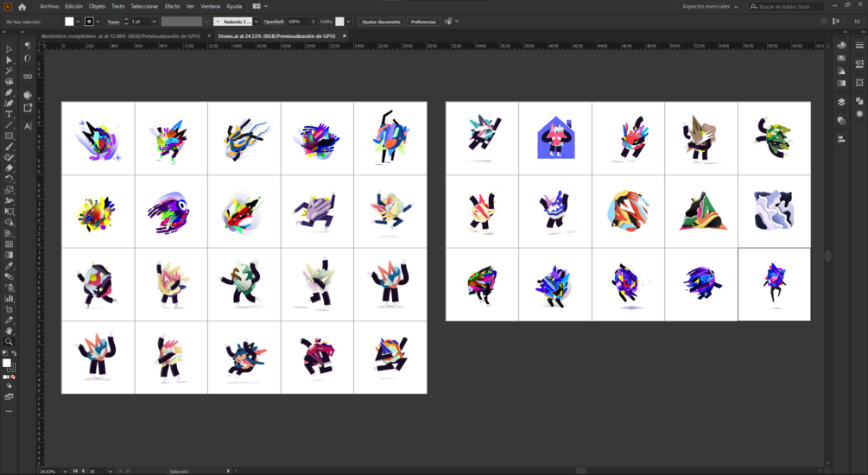
Task: Click the stroke color swatch in control bar
Action: tap(89, 22)
